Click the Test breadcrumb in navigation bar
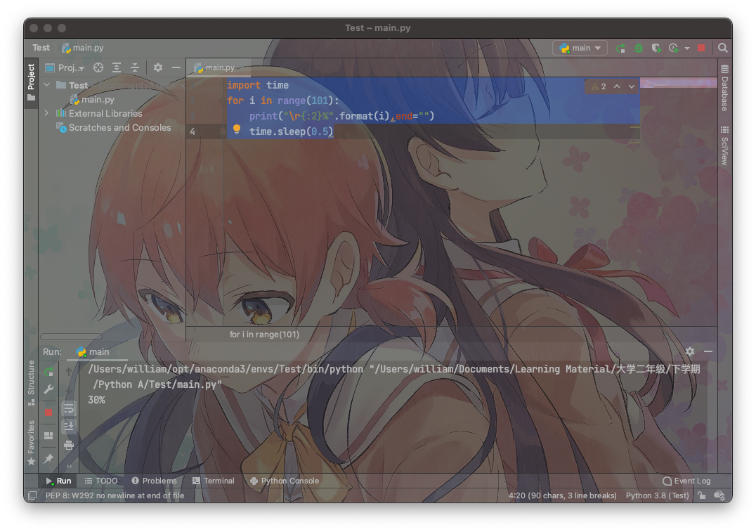Screen dimensions: 756x532 tap(41, 48)
